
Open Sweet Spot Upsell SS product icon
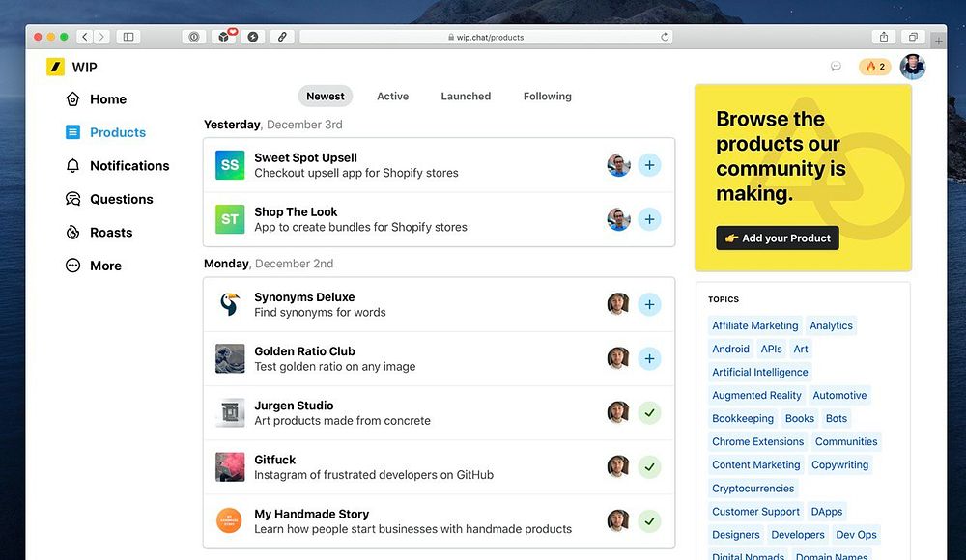pos(230,165)
